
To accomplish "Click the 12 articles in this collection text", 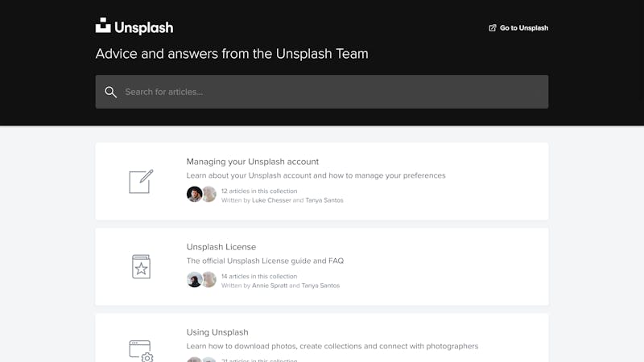I will point(259,191).
